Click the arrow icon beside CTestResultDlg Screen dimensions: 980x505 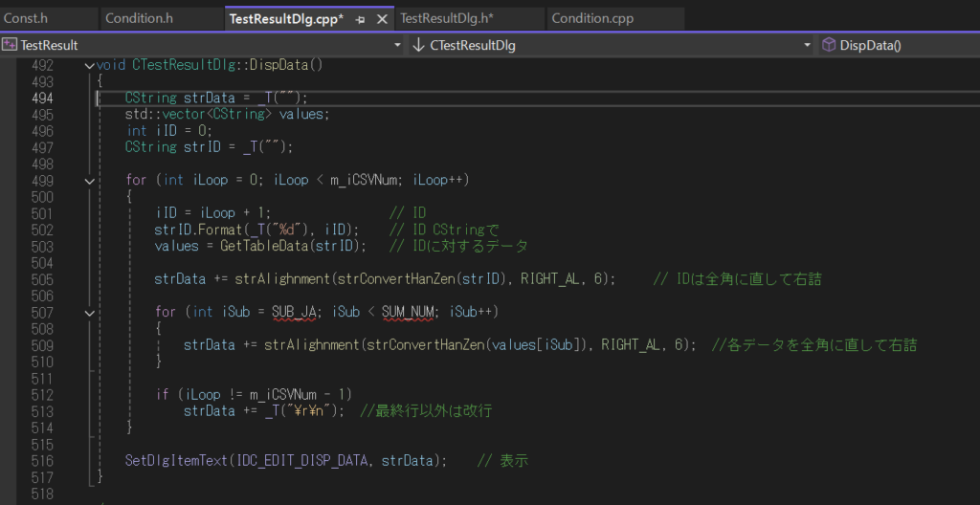[x=418, y=45]
